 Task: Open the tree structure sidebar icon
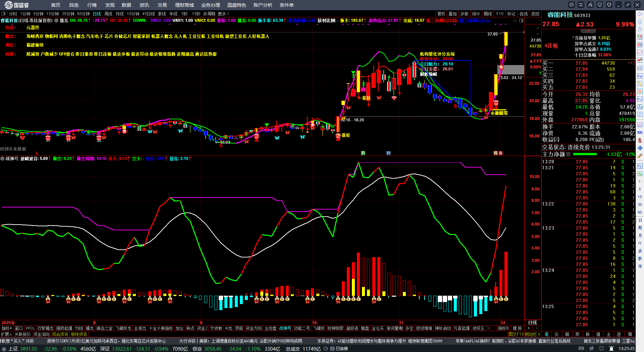click(x=640, y=84)
